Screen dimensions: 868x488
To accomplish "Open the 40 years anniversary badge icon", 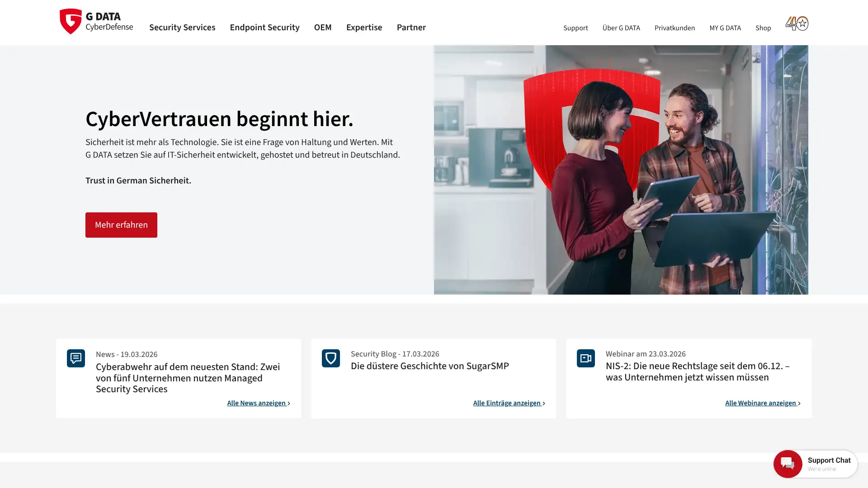I will 797,23.
